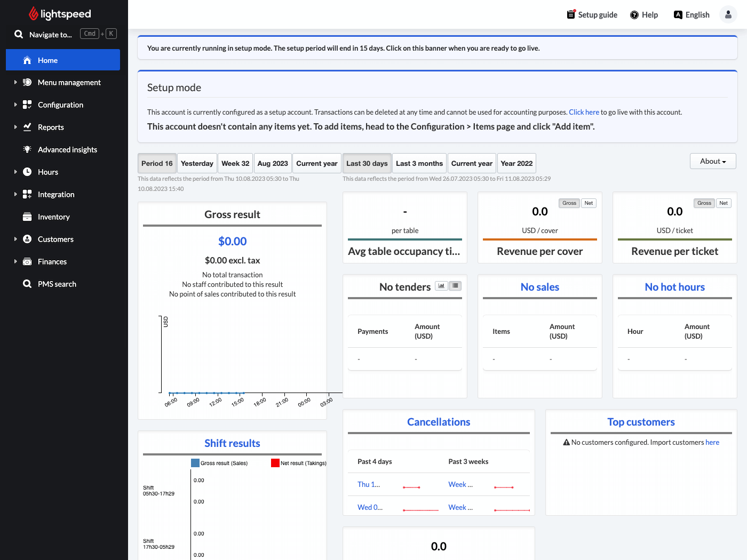This screenshot has width=747, height=560.
Task: Select the Last 3 months period tab
Action: [x=419, y=163]
